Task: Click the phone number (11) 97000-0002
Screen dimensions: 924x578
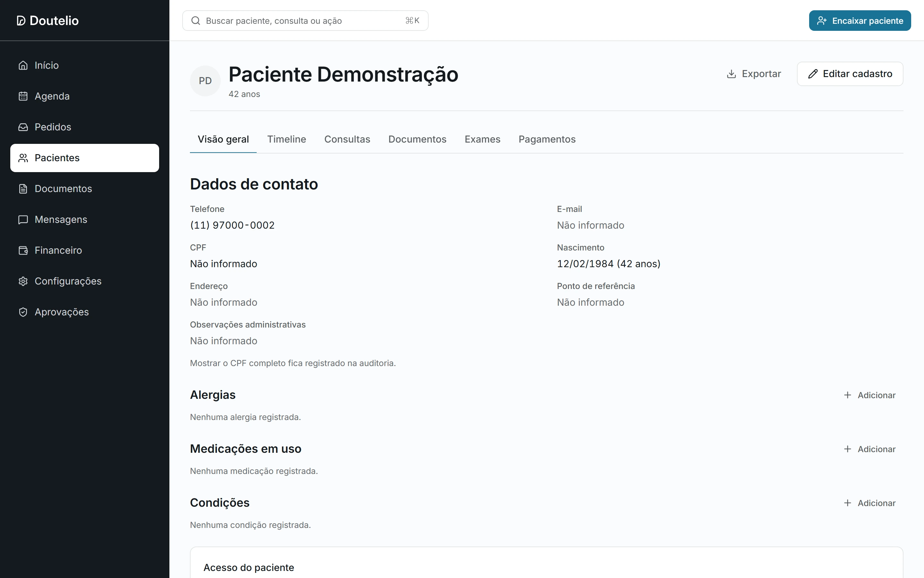Action: (x=232, y=225)
